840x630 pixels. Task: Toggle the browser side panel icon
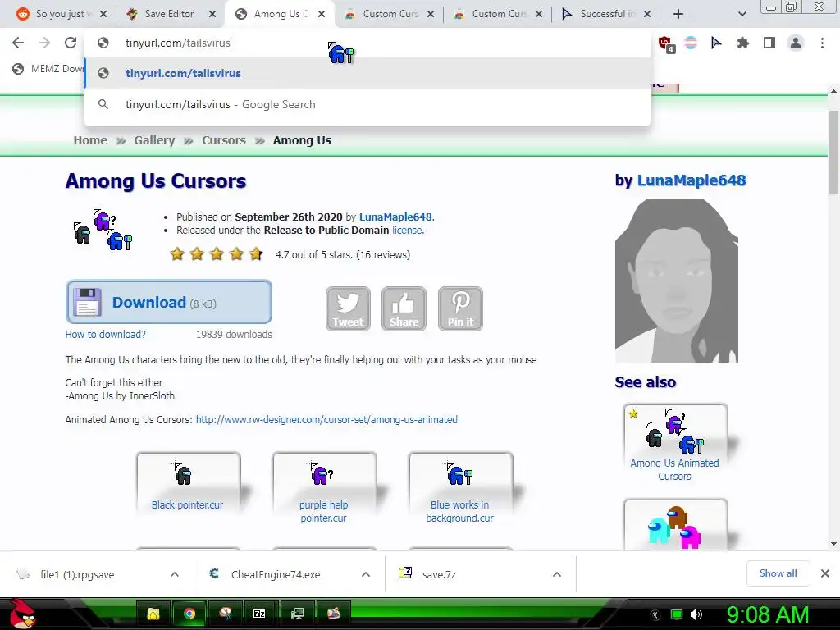tap(769, 43)
